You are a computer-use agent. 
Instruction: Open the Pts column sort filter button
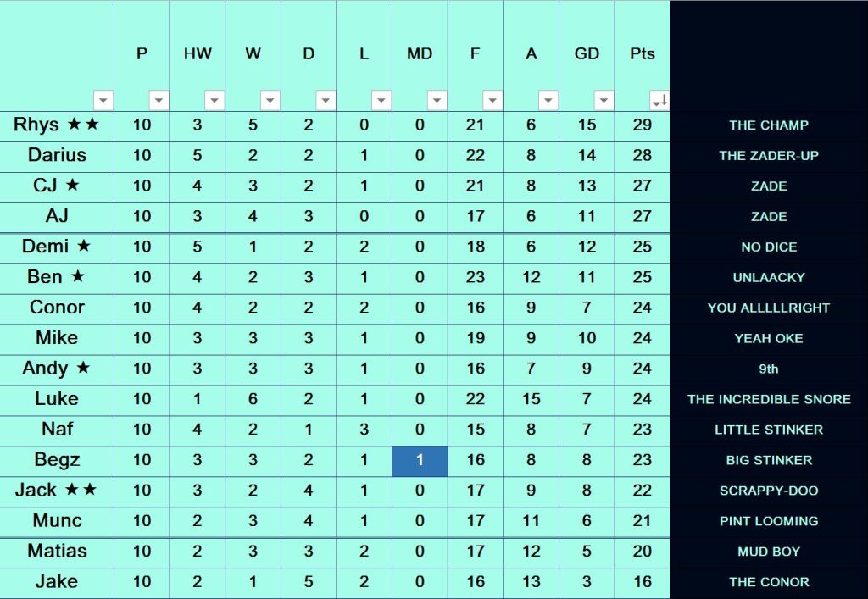click(x=659, y=101)
